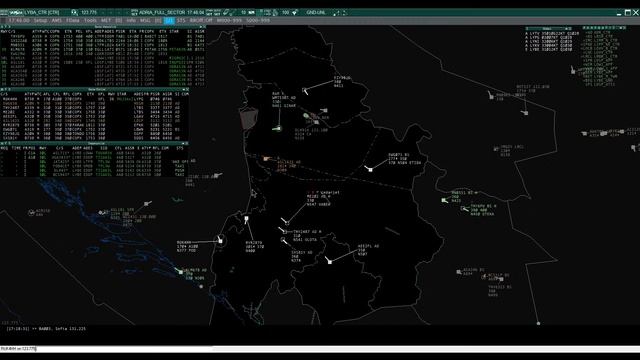Click the 123.775 primary frequency display
The width and height of the screenshot is (640, 360).
pyautogui.click(x=89, y=13)
